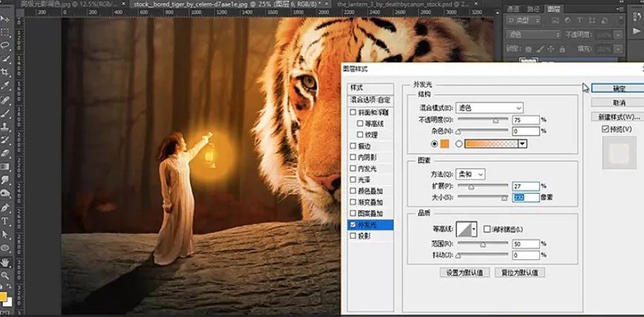
Task: Select the Horizontal Type tool
Action: click(x=5, y=221)
